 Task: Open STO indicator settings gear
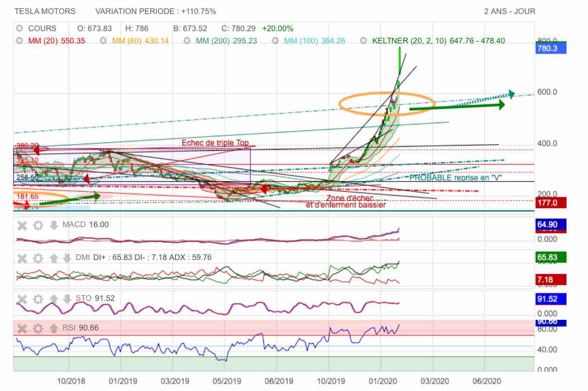(x=38, y=299)
